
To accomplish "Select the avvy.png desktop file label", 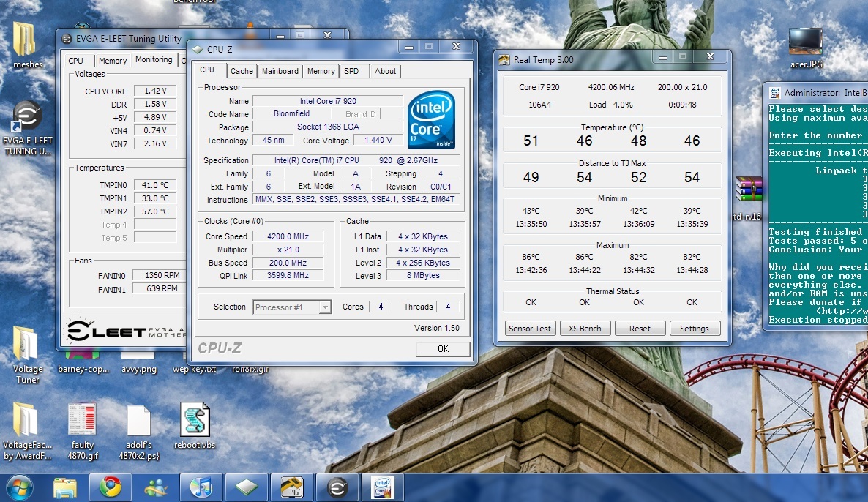I will point(139,369).
